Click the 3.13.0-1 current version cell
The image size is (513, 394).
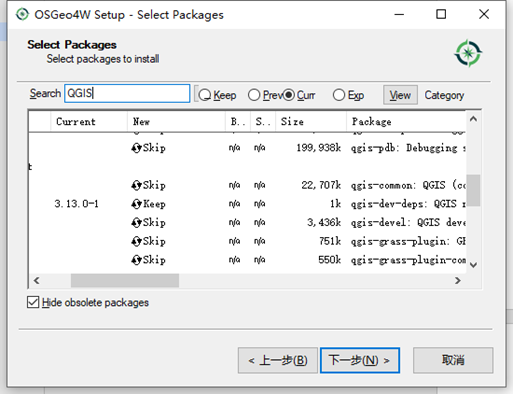pyautogui.click(x=76, y=204)
